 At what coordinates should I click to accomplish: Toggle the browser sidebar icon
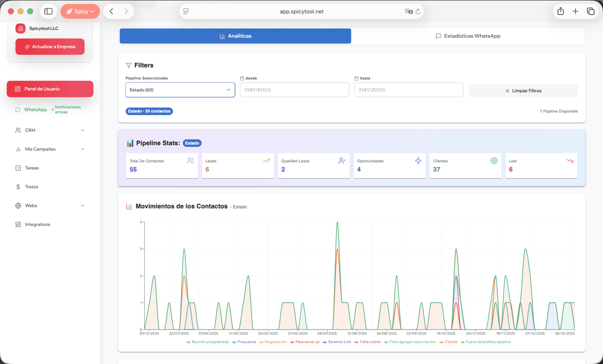point(48,11)
